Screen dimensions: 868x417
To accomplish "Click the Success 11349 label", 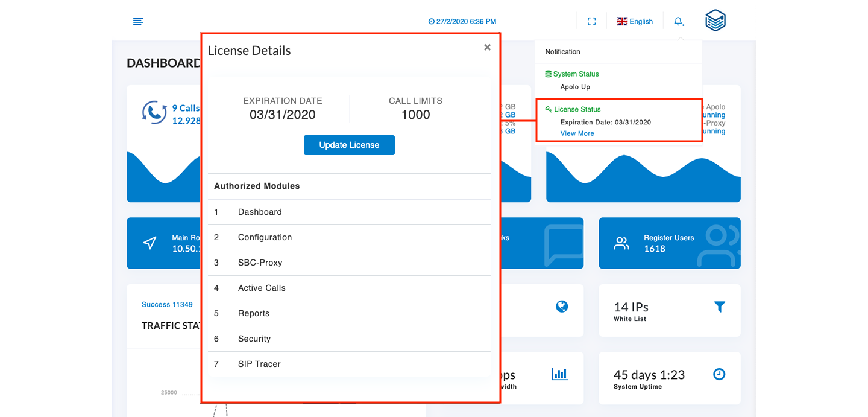I will tap(167, 305).
